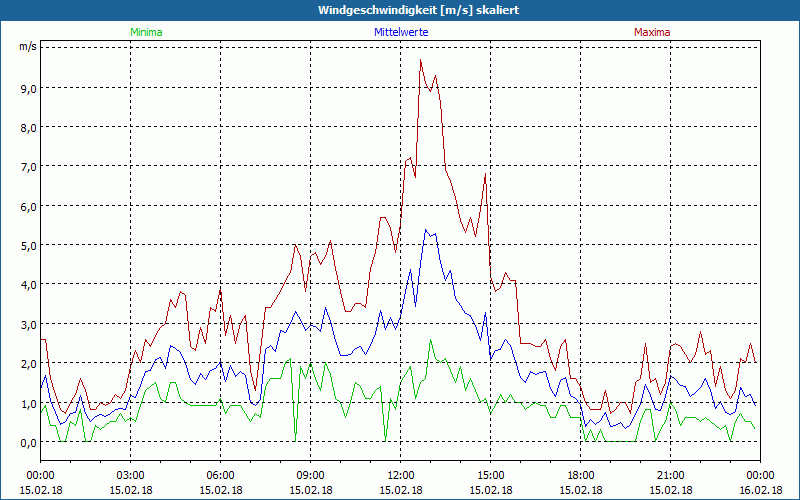
Task: Click the 4,0 y-axis value
Action: coord(28,285)
